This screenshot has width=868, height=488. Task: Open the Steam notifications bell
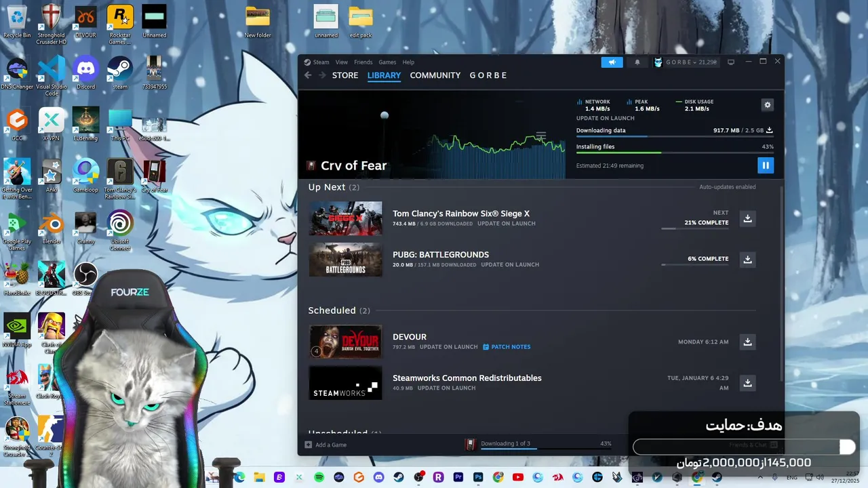click(x=637, y=62)
